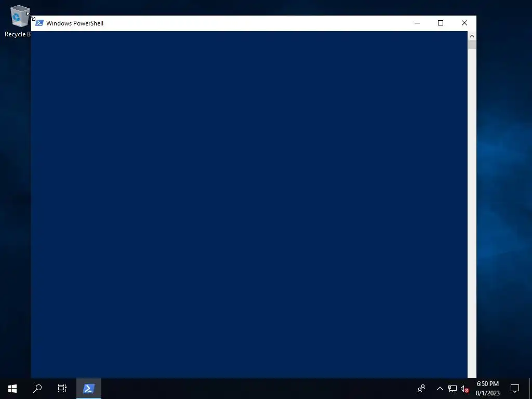Click the muted volume tray icon
Image resolution: width=532 pixels, height=399 pixels.
click(x=464, y=389)
